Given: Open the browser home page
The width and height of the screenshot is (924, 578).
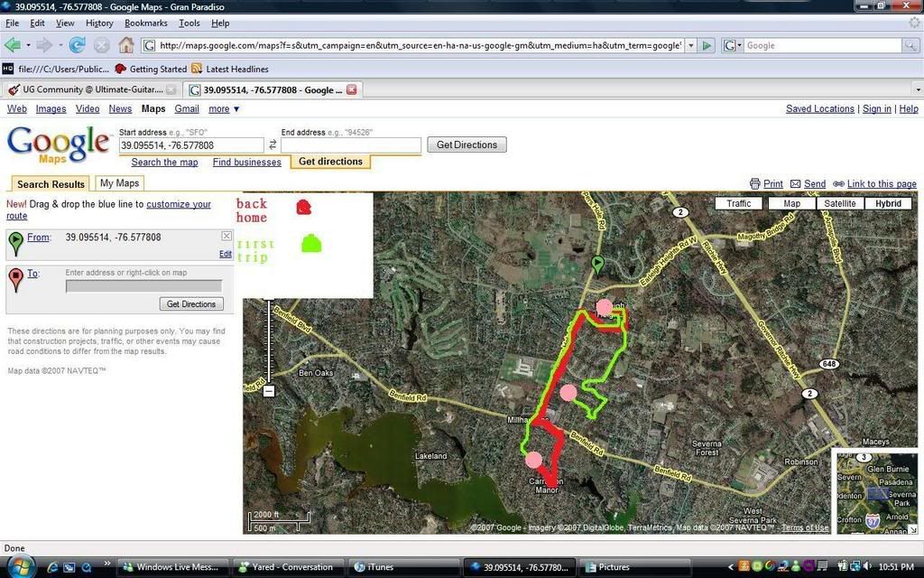Looking at the screenshot, I should click(126, 45).
